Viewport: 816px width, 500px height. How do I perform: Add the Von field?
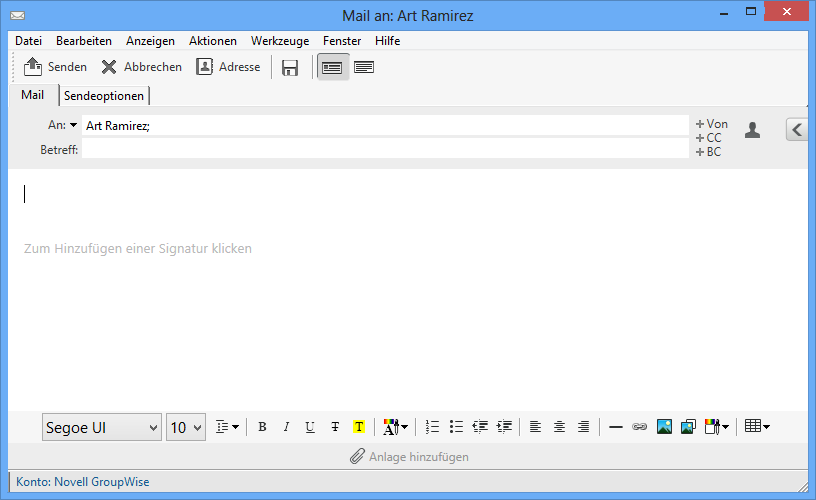click(712, 124)
